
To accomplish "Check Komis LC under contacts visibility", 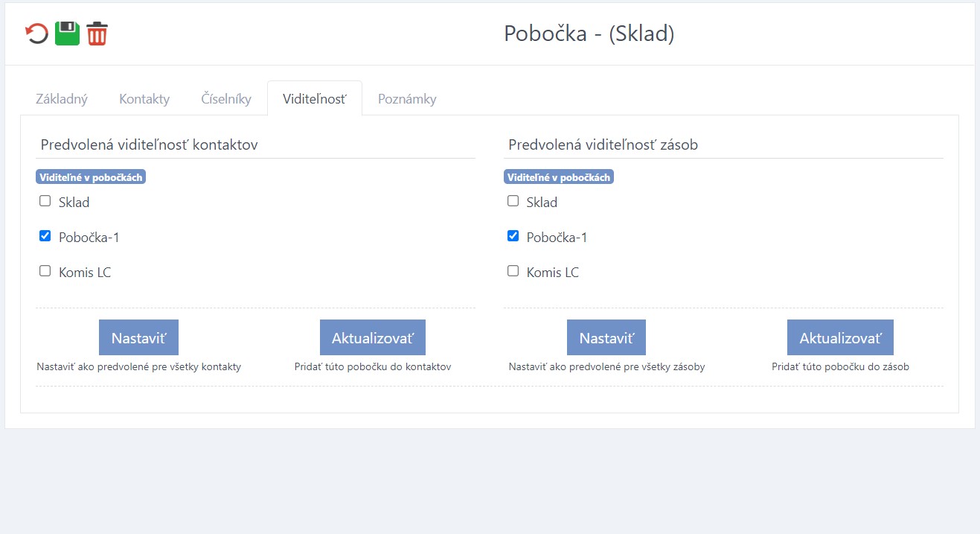I will 45,271.
